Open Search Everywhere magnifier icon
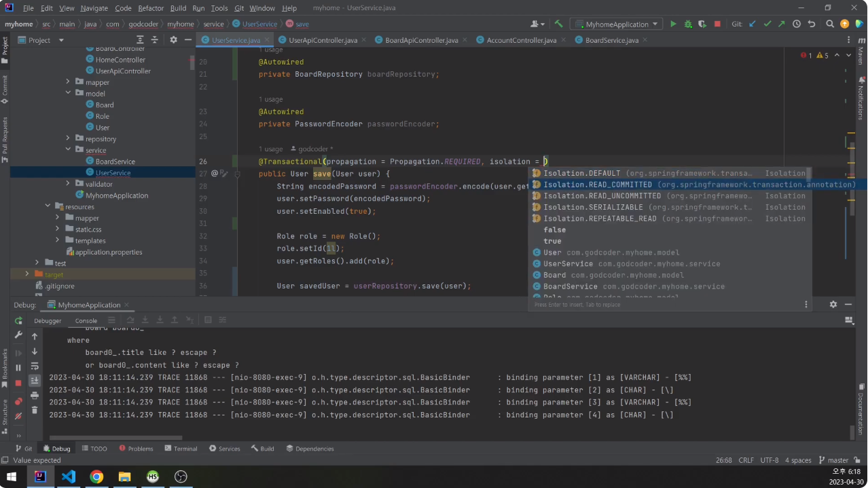Screen dimensions: 868x488 click(x=829, y=24)
